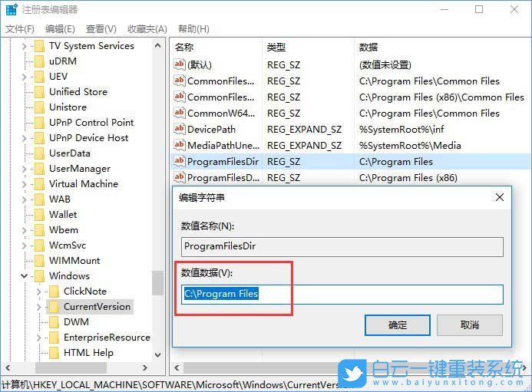Open the 帮助(H) menu
532x392 pixels.
193,29
